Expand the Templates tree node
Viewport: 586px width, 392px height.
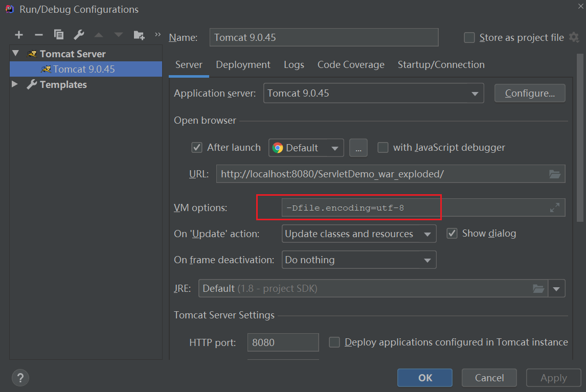(15, 84)
